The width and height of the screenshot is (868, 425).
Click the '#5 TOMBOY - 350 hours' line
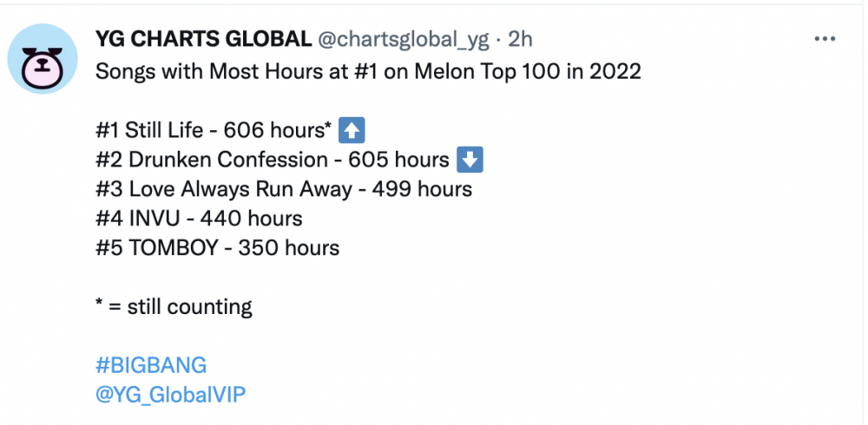[x=218, y=248]
